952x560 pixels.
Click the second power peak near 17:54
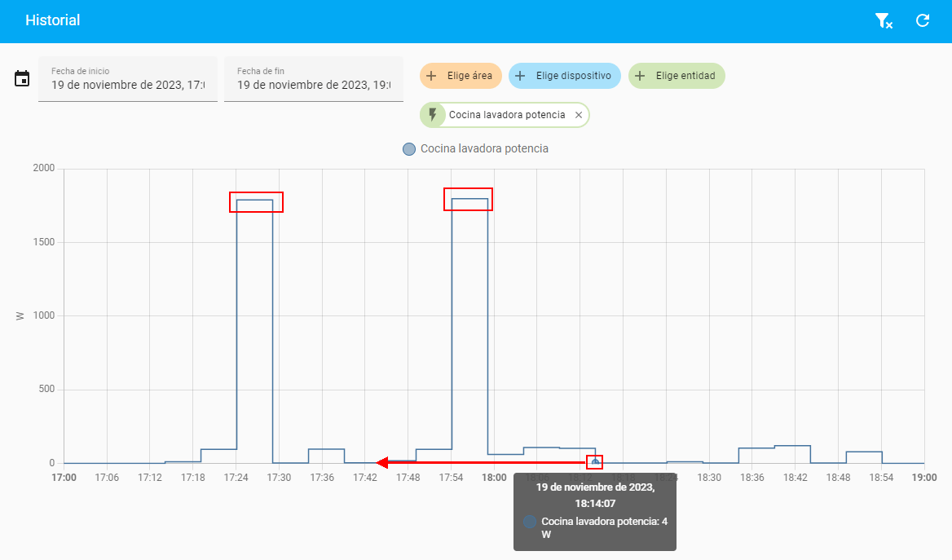point(469,199)
